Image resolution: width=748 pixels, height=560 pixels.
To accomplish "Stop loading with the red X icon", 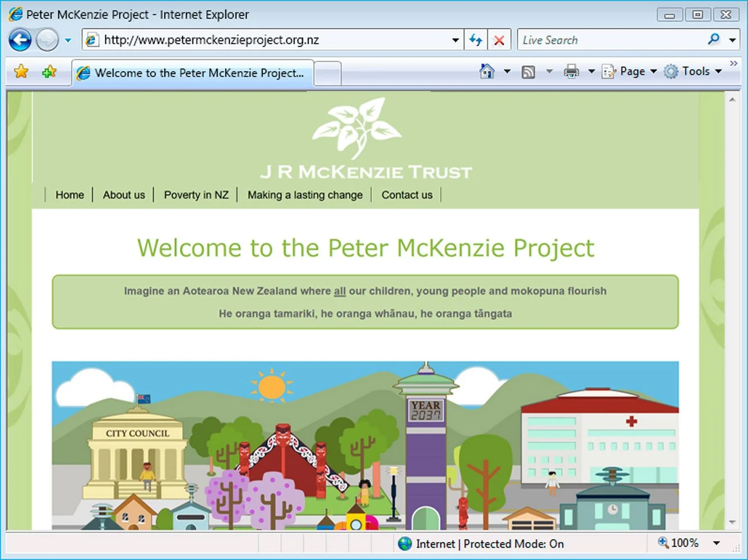I will 499,40.
